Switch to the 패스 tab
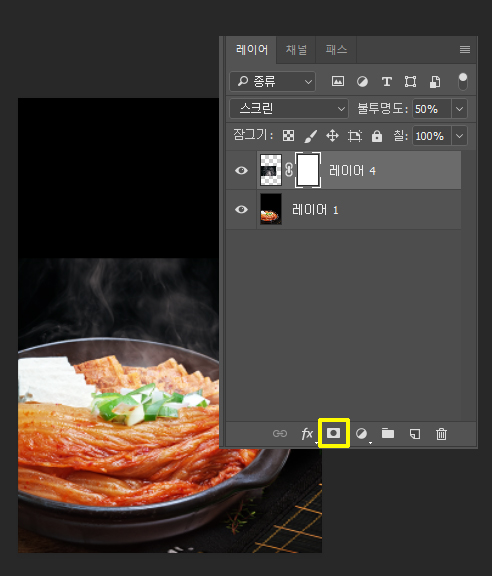This screenshot has height=576, width=492. (336, 50)
